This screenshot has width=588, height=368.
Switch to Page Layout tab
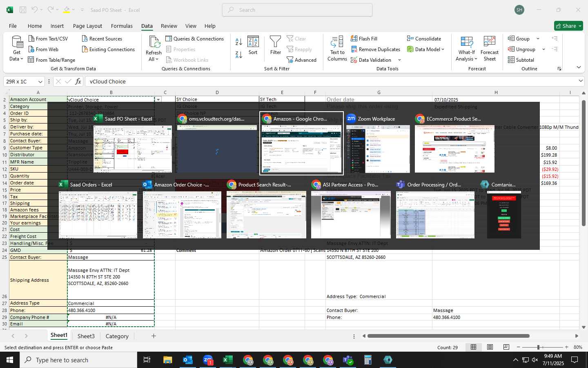pyautogui.click(x=87, y=26)
